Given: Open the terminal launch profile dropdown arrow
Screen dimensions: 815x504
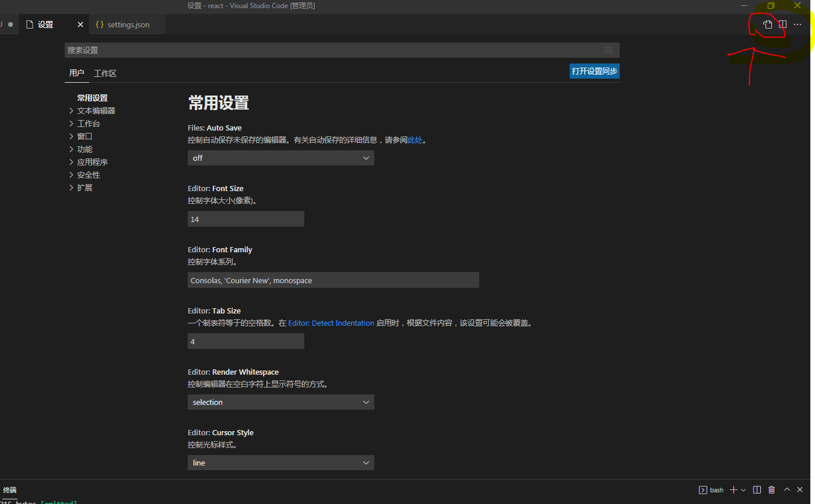Looking at the screenshot, I should tap(743, 490).
